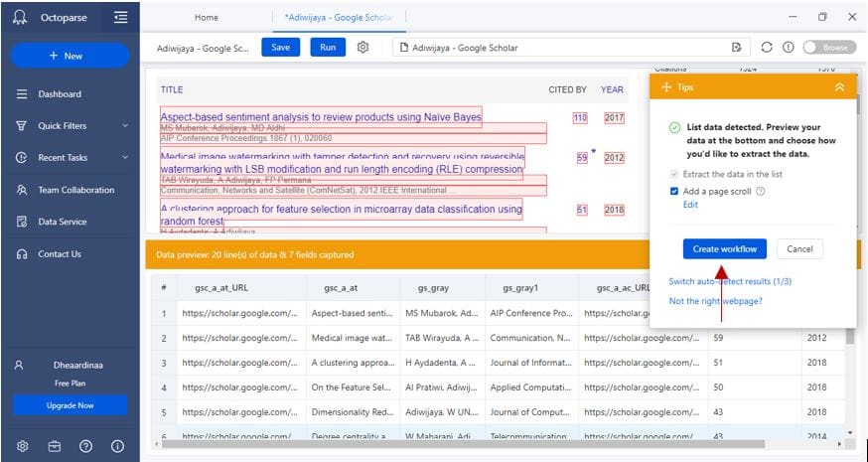Click the info icon beside Browse toggle
Viewport: 868px width, 462px height.
pyautogui.click(x=788, y=47)
